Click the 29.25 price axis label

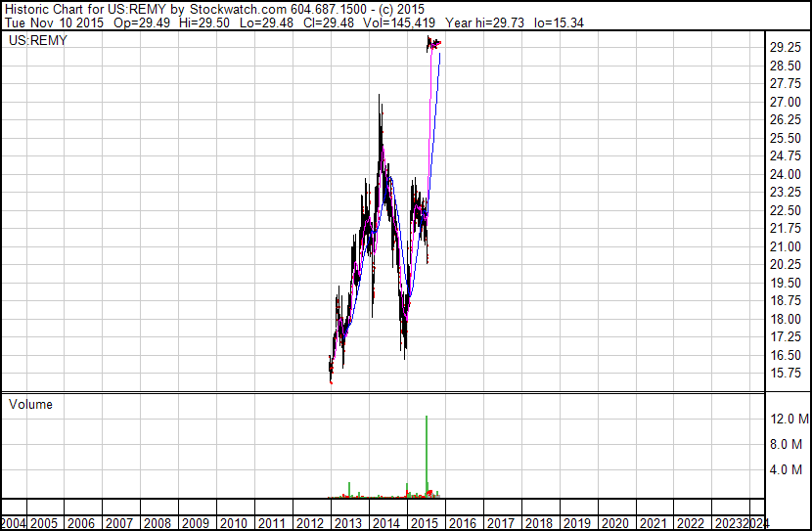coord(786,48)
